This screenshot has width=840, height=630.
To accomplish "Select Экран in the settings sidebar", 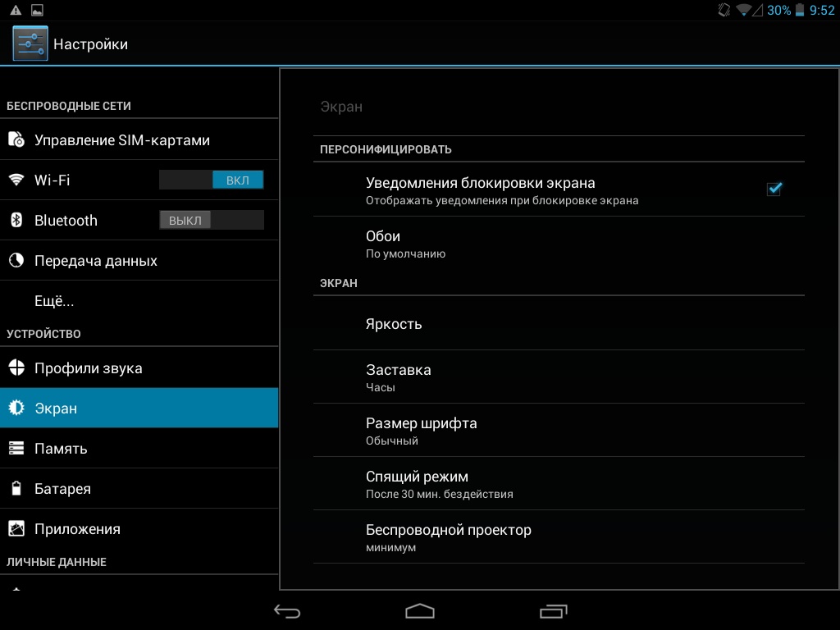I will (x=139, y=409).
